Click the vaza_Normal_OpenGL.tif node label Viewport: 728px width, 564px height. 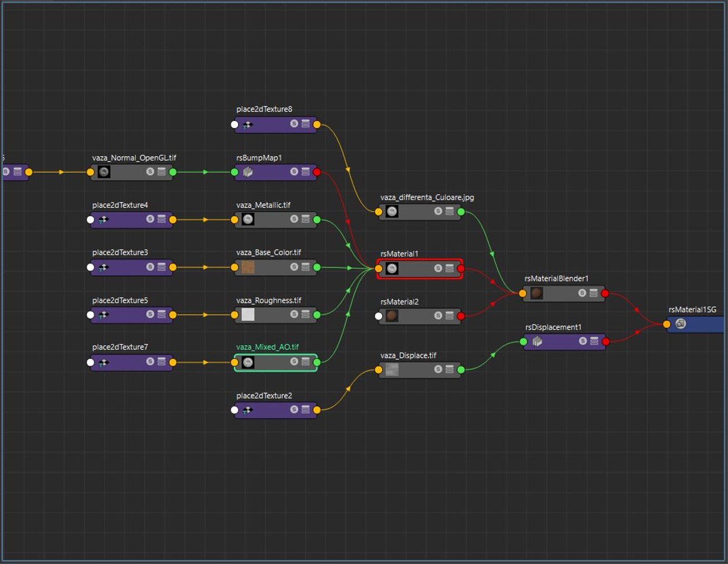[134, 158]
